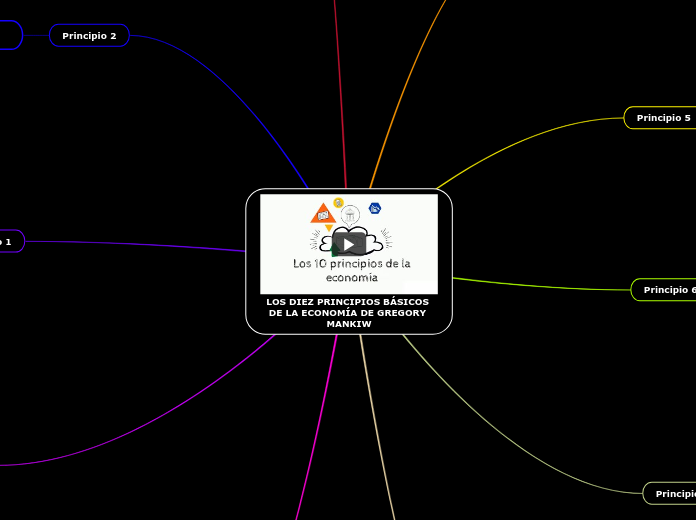Click the orange triangle icon in the thumbnail

click(323, 214)
